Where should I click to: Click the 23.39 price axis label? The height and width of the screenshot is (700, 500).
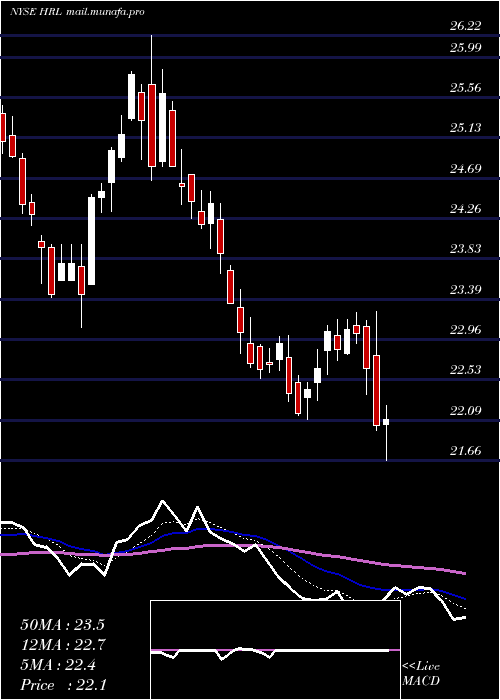point(465,289)
